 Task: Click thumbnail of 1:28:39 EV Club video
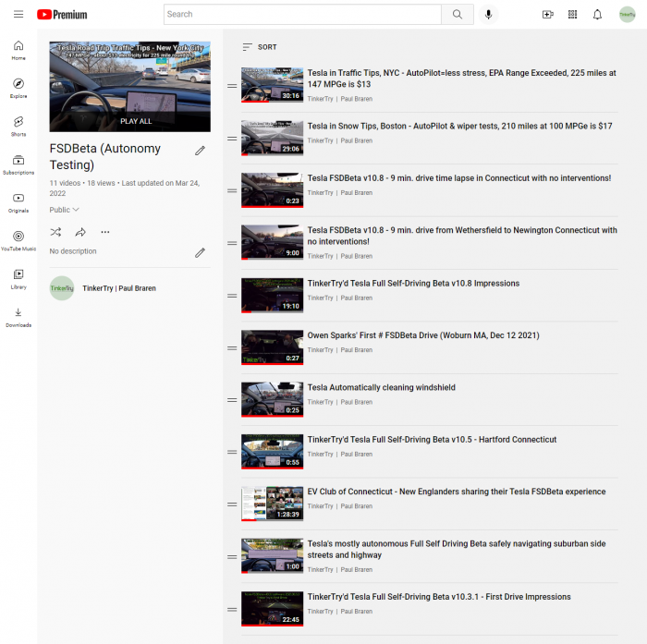(x=273, y=504)
